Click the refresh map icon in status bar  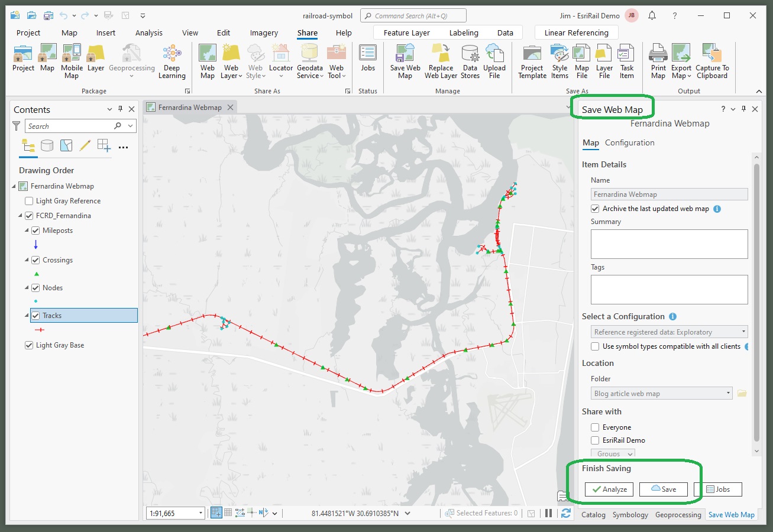click(566, 512)
